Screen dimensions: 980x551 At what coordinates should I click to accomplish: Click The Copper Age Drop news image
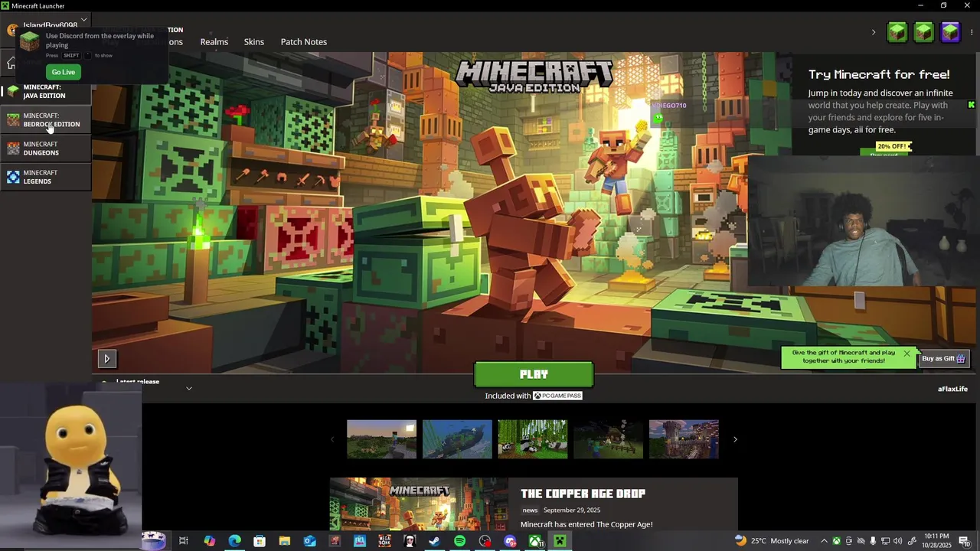tap(419, 504)
